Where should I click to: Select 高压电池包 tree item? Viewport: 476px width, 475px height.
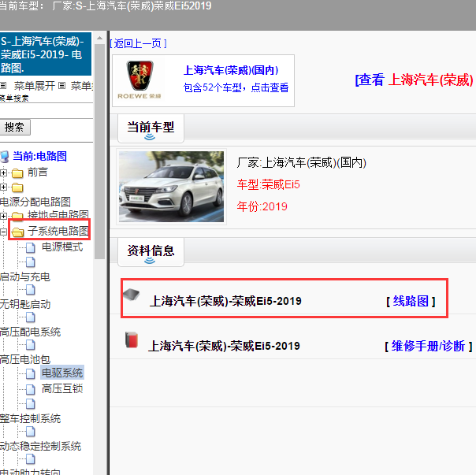click(25, 359)
